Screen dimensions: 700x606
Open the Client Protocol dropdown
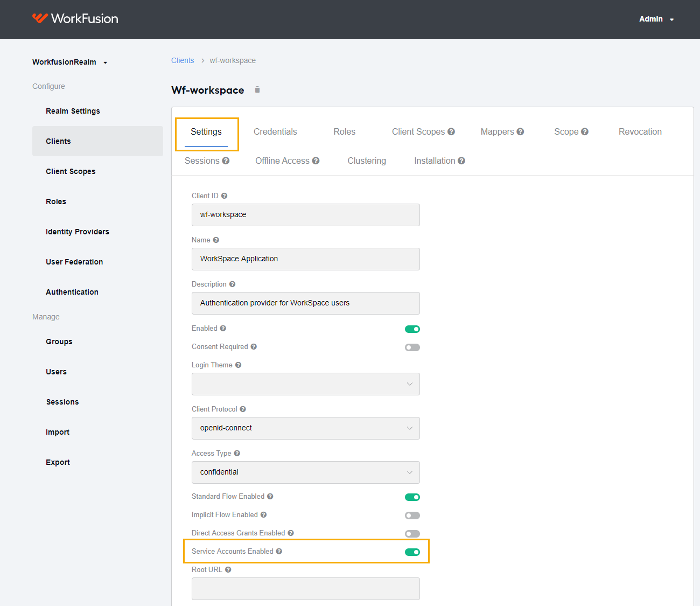(306, 428)
